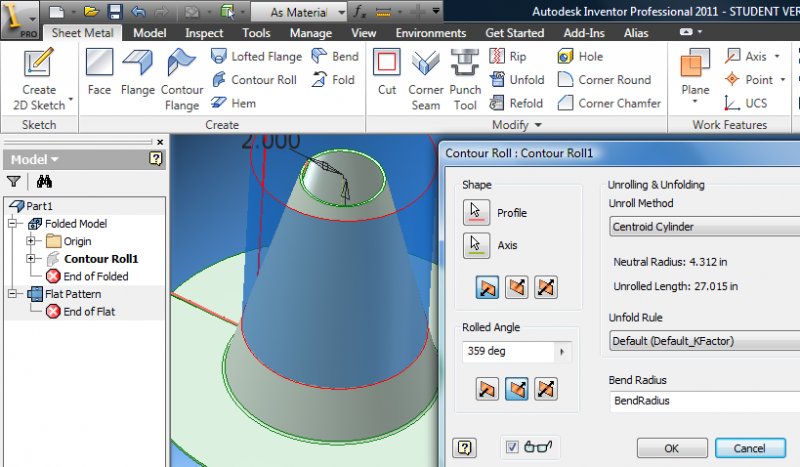This screenshot has width=800, height=467.
Task: Toggle the Axis selection button
Action: click(x=476, y=245)
